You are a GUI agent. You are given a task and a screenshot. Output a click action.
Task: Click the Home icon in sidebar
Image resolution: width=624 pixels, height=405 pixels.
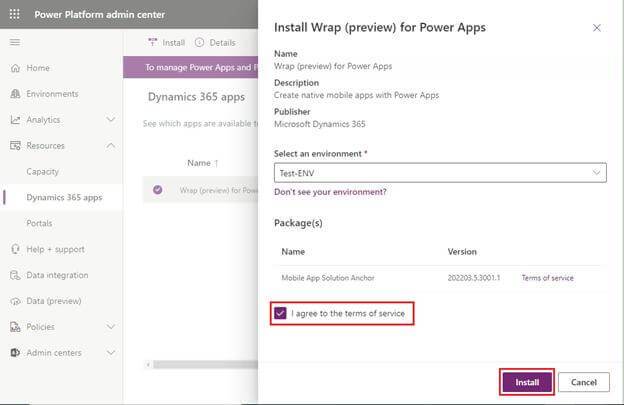point(15,68)
